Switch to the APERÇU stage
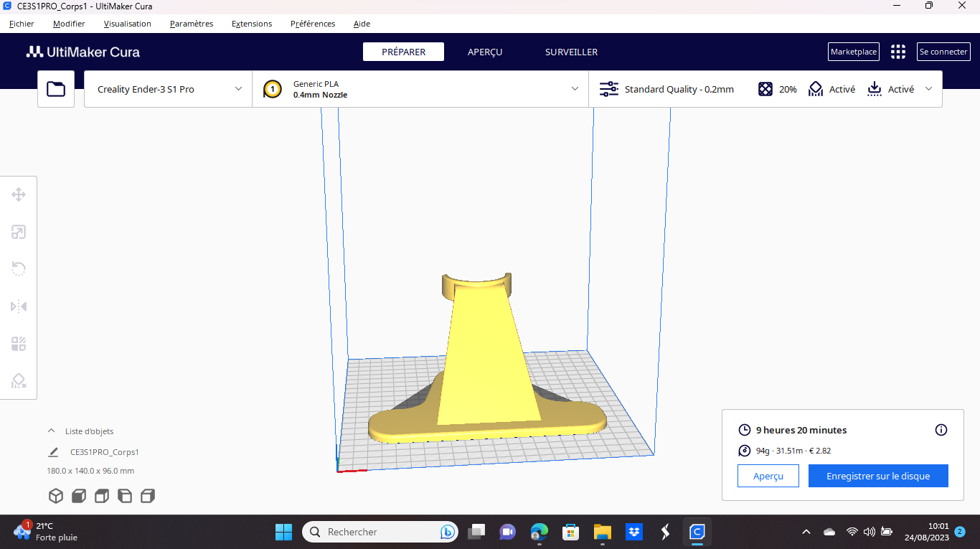This screenshot has width=980, height=549. 485,52
